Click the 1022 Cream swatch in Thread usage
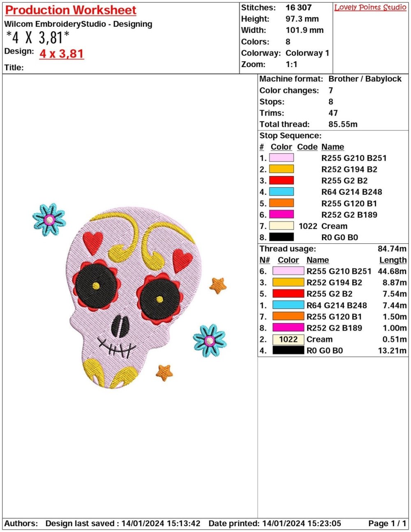The width and height of the screenshot is (411, 532). [288, 340]
